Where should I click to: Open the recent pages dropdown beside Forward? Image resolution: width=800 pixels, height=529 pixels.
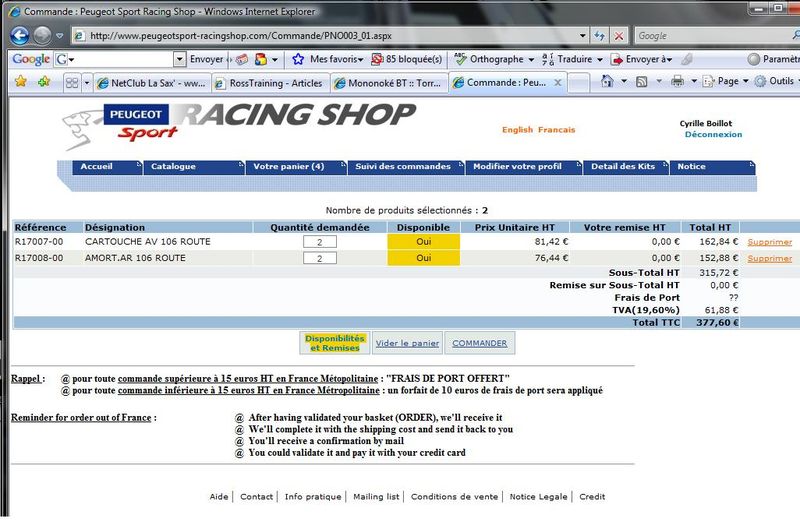point(60,36)
